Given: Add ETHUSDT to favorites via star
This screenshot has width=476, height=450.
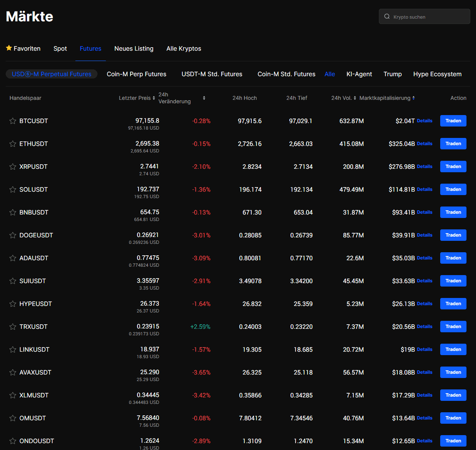Looking at the screenshot, I should point(13,144).
